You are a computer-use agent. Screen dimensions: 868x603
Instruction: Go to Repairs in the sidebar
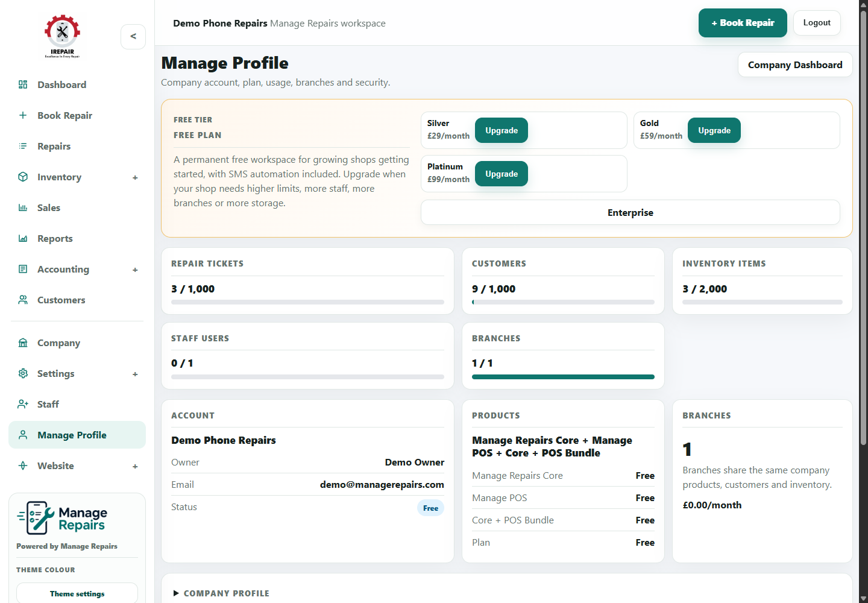(77, 146)
